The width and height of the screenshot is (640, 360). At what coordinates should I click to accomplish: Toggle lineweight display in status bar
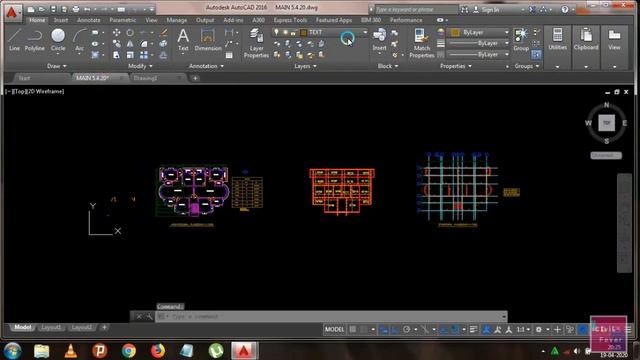pyautogui.click(x=473, y=329)
